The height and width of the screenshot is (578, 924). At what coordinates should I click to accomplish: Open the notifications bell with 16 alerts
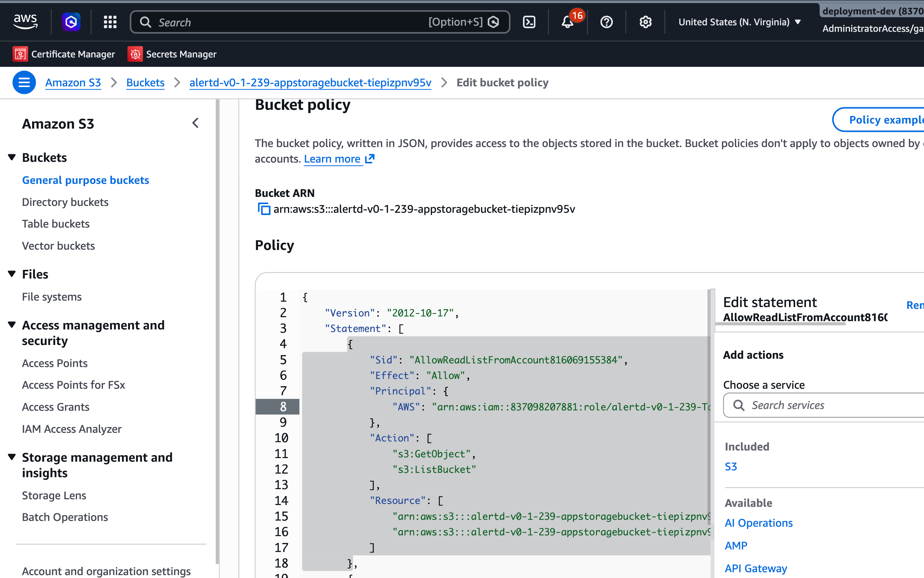(568, 22)
